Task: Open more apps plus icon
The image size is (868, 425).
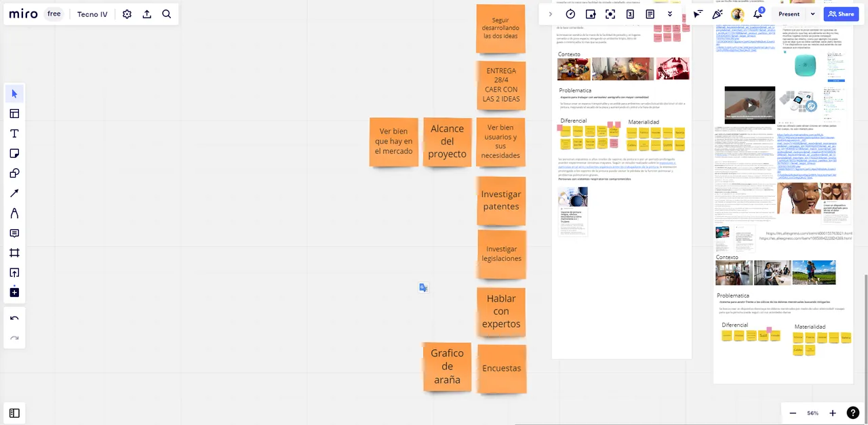Action: pyautogui.click(x=14, y=293)
